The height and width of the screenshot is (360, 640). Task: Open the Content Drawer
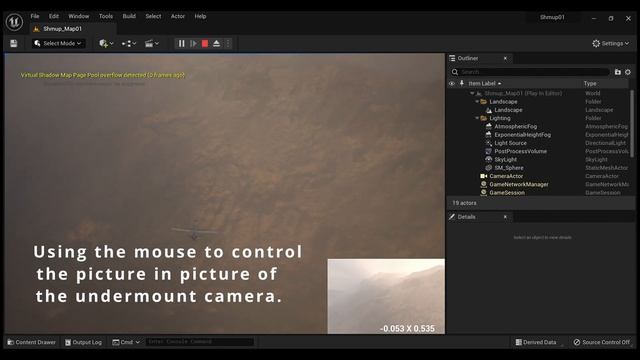[x=31, y=342]
